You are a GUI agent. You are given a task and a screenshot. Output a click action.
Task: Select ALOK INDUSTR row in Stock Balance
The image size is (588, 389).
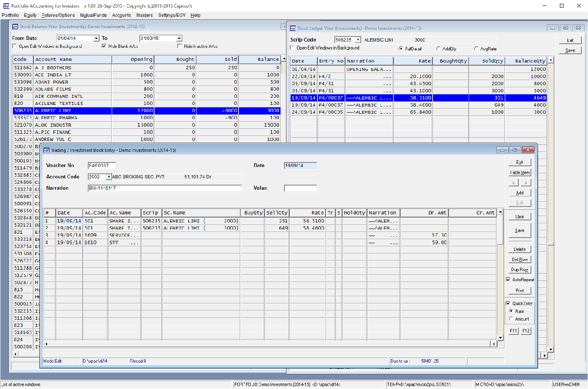point(147,125)
